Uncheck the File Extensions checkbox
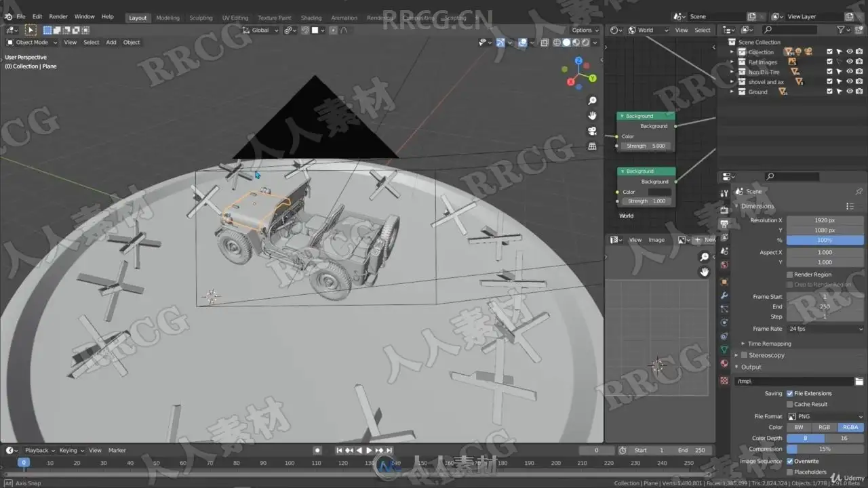 (x=789, y=393)
